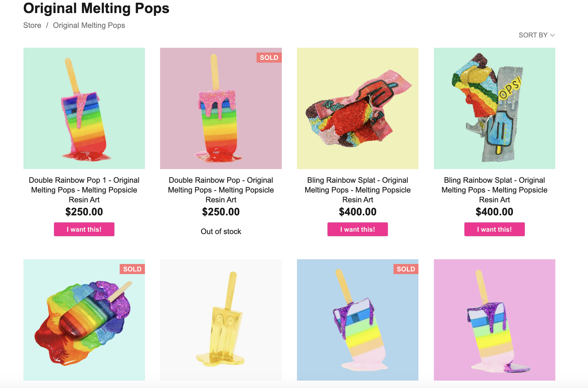
Task: Click 'I want this!' for Double Rainbow Pop 1
Action: 84,229
